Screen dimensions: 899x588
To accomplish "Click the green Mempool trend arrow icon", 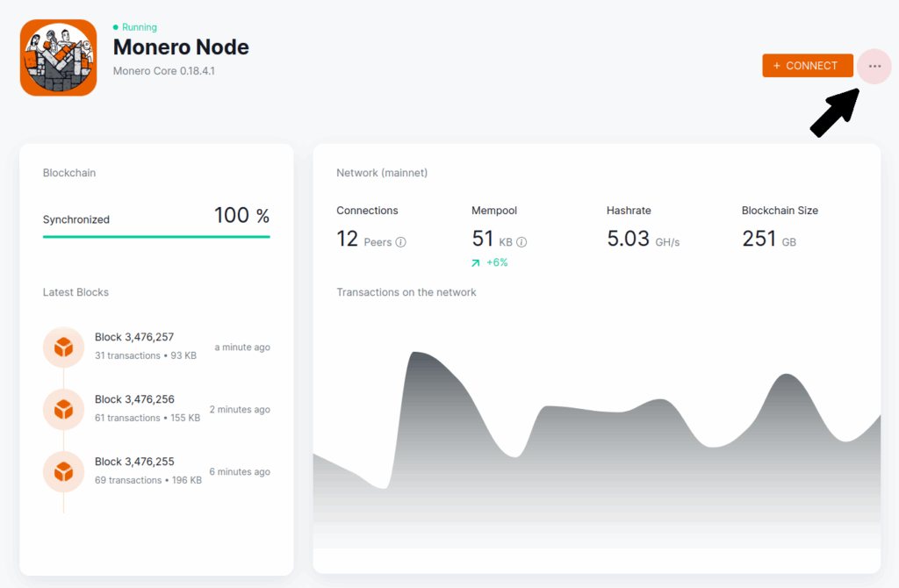I will pyautogui.click(x=475, y=263).
